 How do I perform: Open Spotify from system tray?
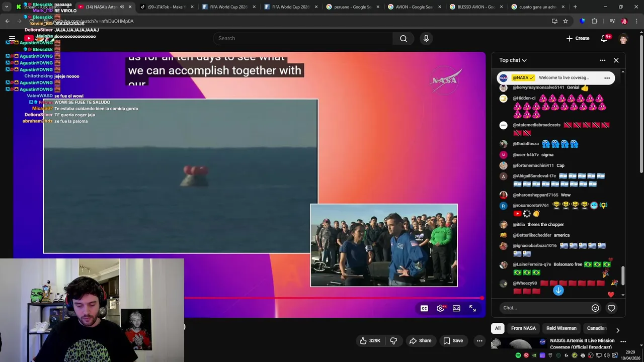click(x=518, y=355)
